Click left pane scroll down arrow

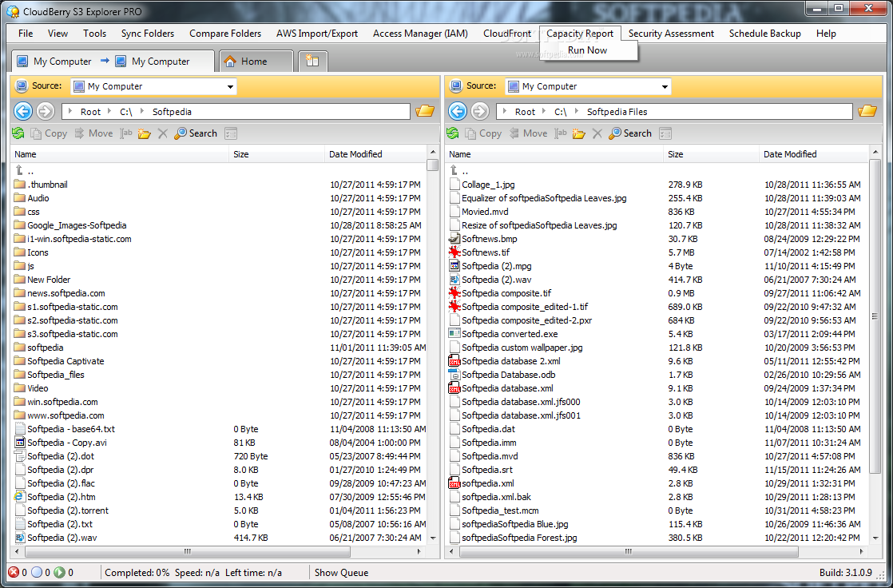434,538
